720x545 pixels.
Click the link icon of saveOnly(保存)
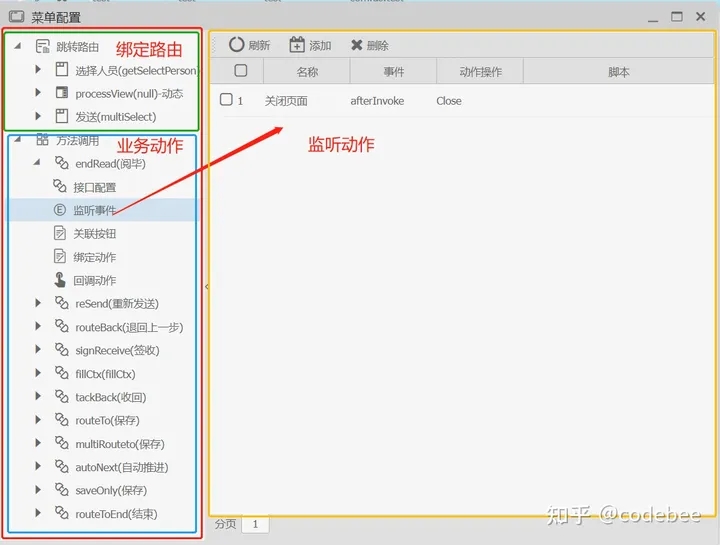coord(62,489)
